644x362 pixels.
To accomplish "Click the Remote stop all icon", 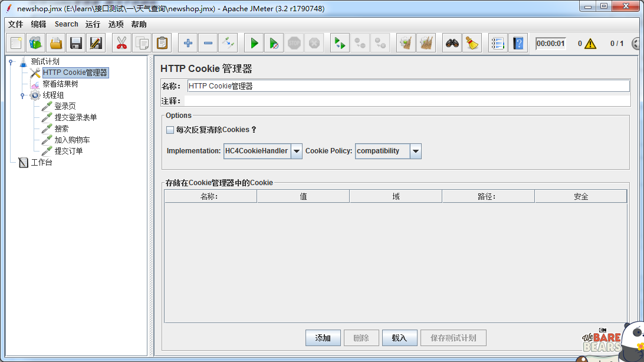I will pos(360,43).
